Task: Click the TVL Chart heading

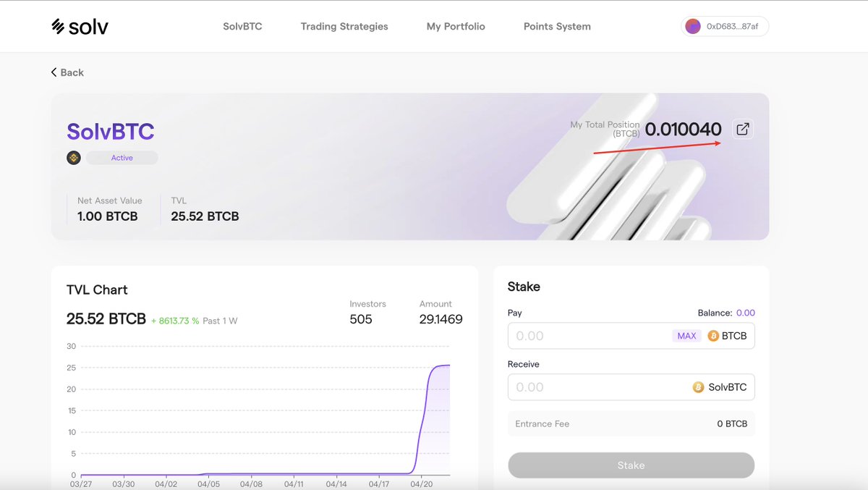Action: tap(97, 290)
